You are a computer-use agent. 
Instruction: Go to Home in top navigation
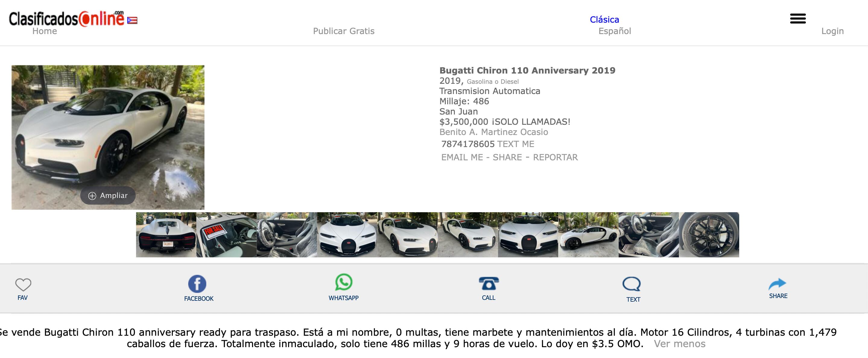pyautogui.click(x=44, y=31)
